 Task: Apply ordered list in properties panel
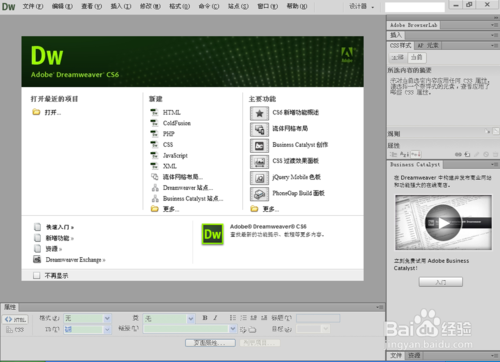pos(243,318)
